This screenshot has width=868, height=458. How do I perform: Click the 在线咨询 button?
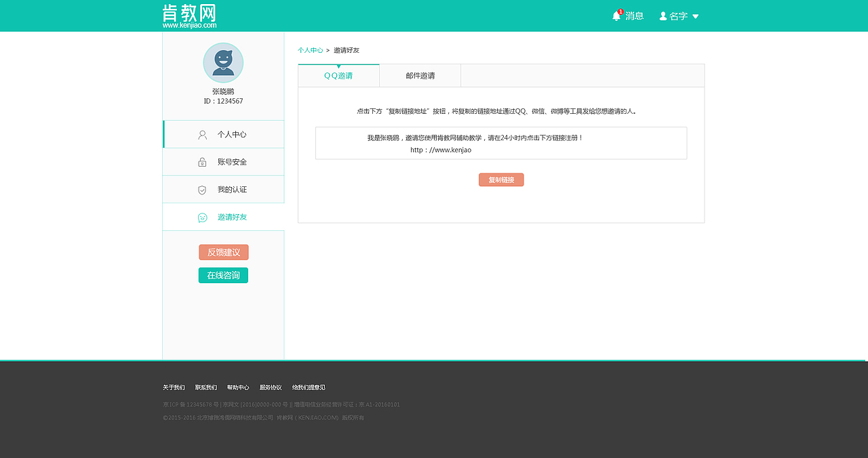pos(223,275)
